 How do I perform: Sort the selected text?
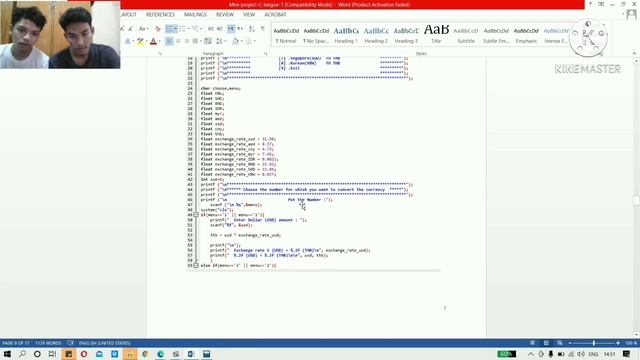tap(251, 29)
